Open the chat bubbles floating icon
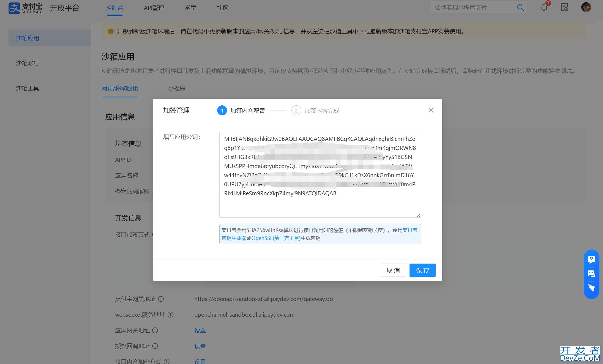Image resolution: width=603 pixels, height=364 pixels. pos(591,274)
